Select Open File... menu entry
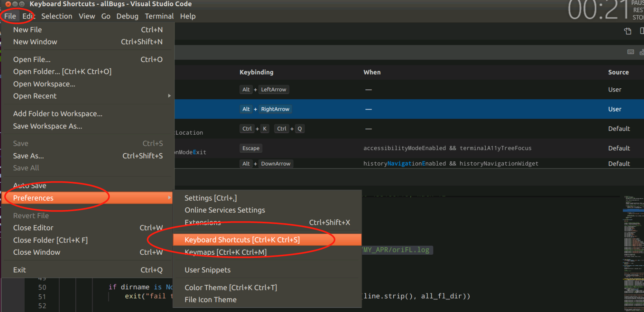 88,59
